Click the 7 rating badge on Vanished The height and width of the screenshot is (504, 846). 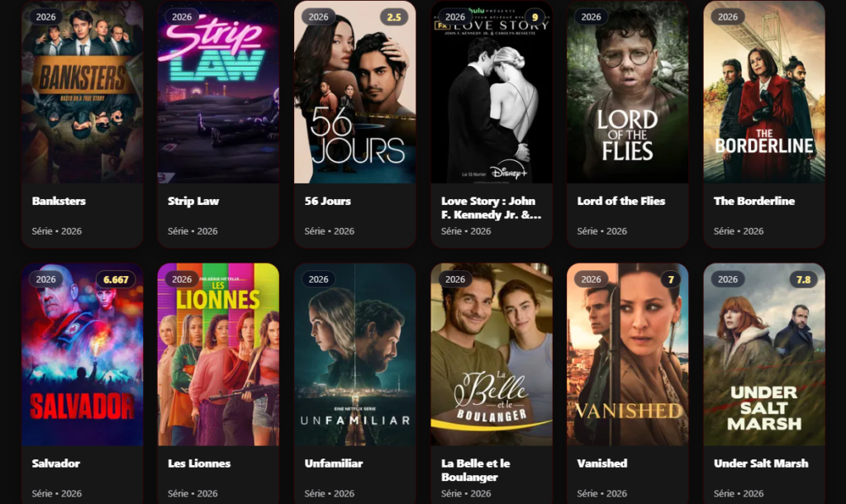(x=671, y=279)
